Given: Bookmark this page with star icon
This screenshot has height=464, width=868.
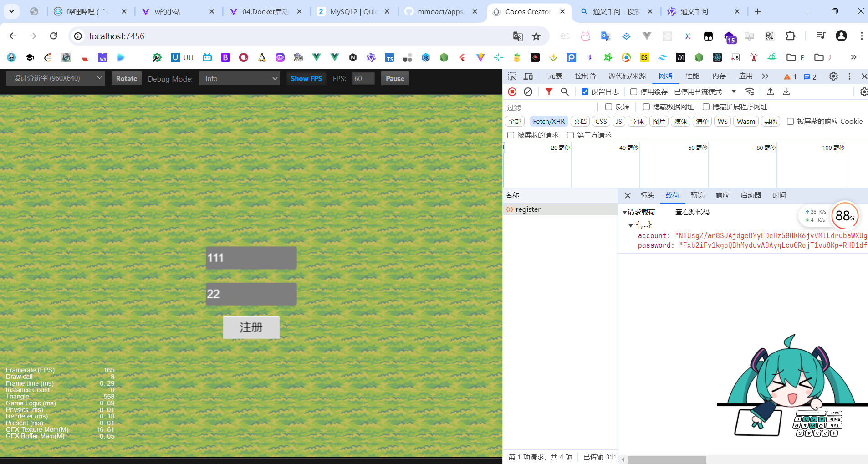Looking at the screenshot, I should pyautogui.click(x=536, y=36).
